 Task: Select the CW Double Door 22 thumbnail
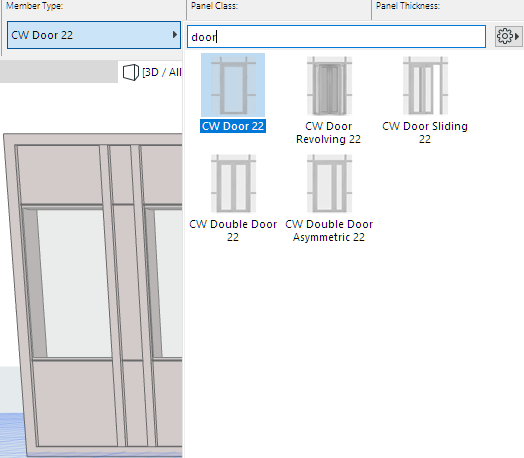pyautogui.click(x=233, y=183)
